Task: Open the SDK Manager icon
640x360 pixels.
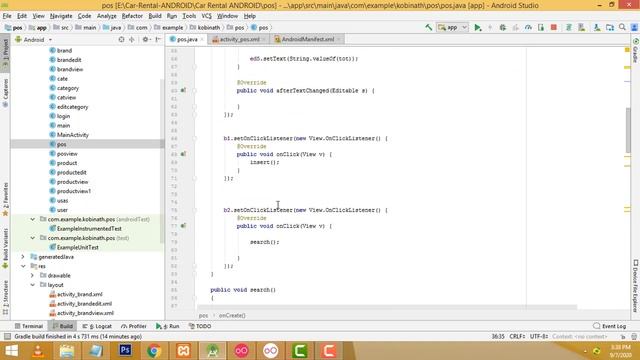Action: [597, 27]
